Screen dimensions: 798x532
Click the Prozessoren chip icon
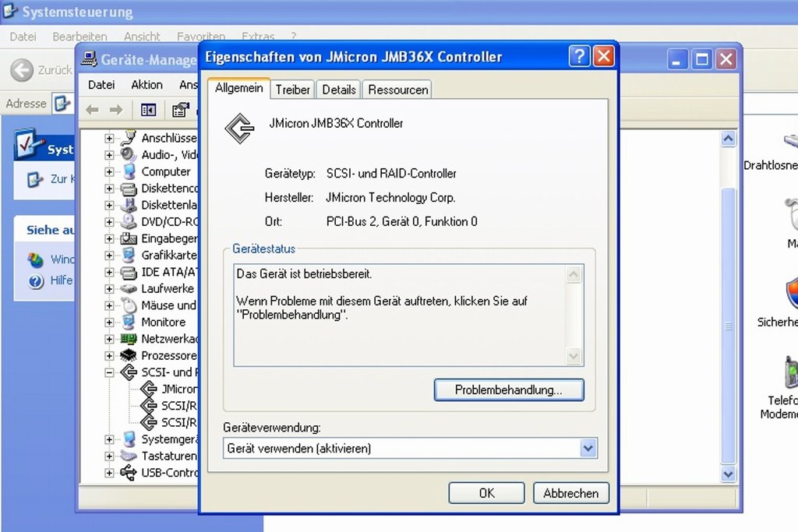click(129, 355)
